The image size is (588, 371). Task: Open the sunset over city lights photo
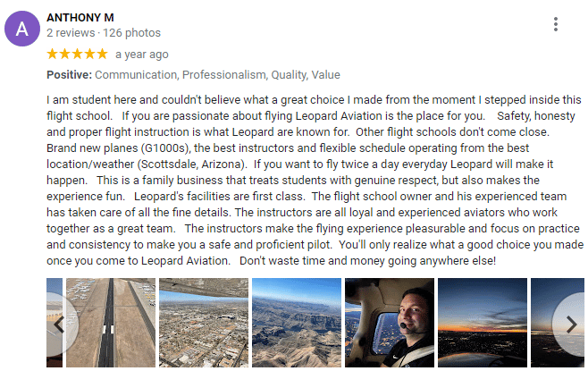point(483,323)
